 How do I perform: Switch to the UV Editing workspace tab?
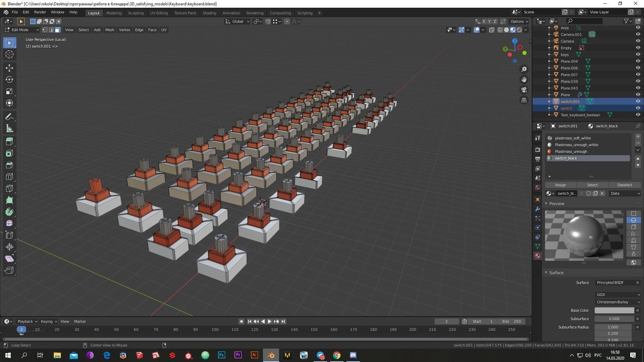click(159, 13)
